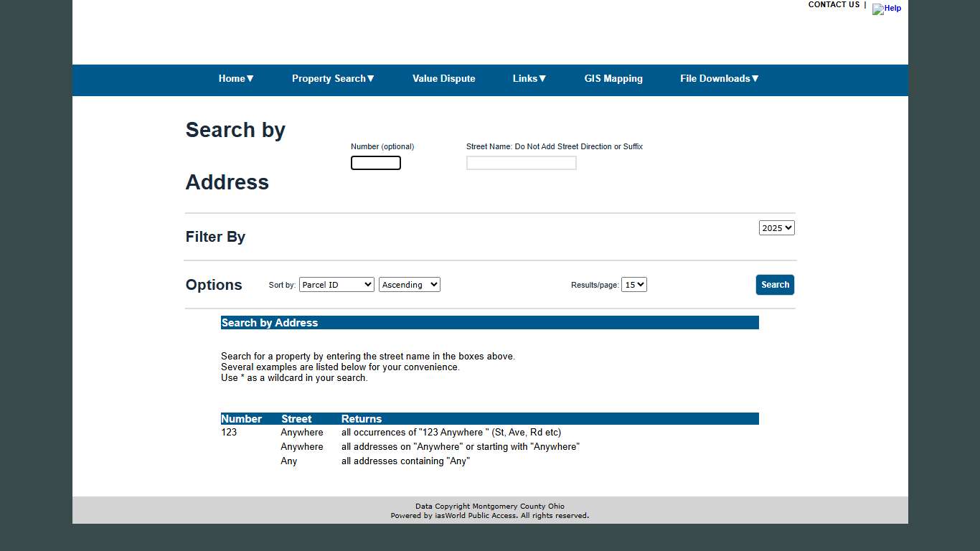Open the Sort by Parcel ID dropdown
Screen dimensions: 980x551
pos(336,284)
